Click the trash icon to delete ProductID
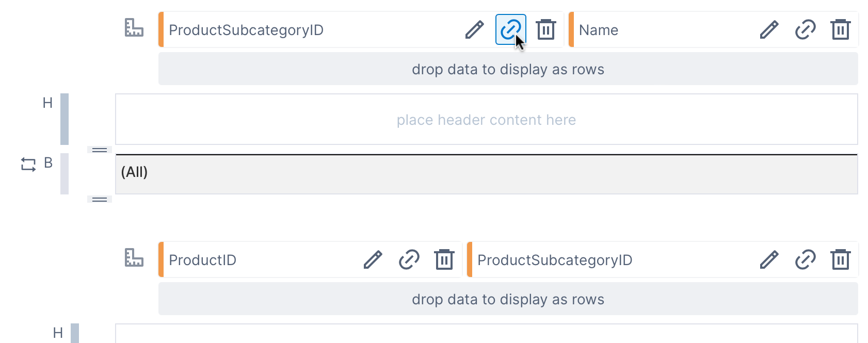This screenshot has height=343, width=868. coord(444,260)
